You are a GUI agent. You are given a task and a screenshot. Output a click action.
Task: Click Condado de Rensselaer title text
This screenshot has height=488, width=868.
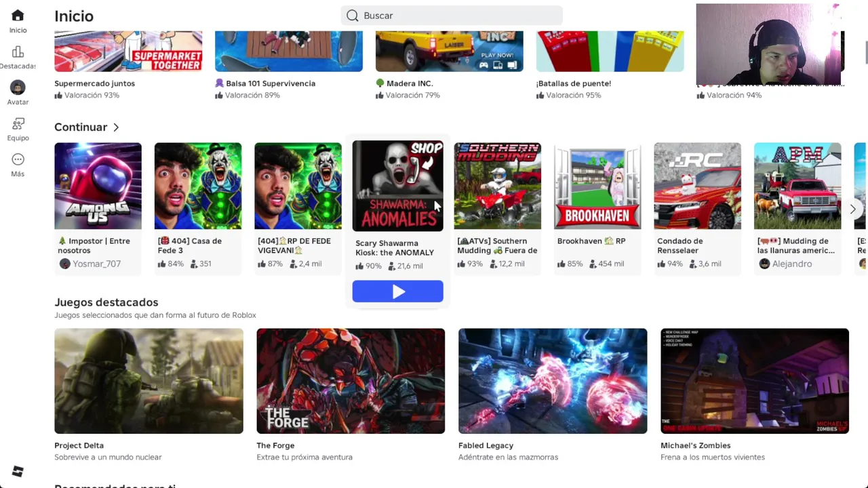pyautogui.click(x=680, y=245)
